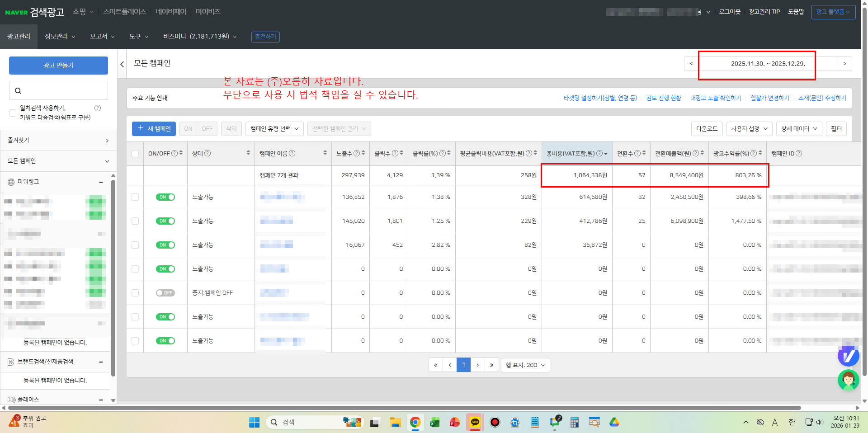Expand the 상세 데이터 dropdown
This screenshot has height=433, width=868.
click(798, 129)
